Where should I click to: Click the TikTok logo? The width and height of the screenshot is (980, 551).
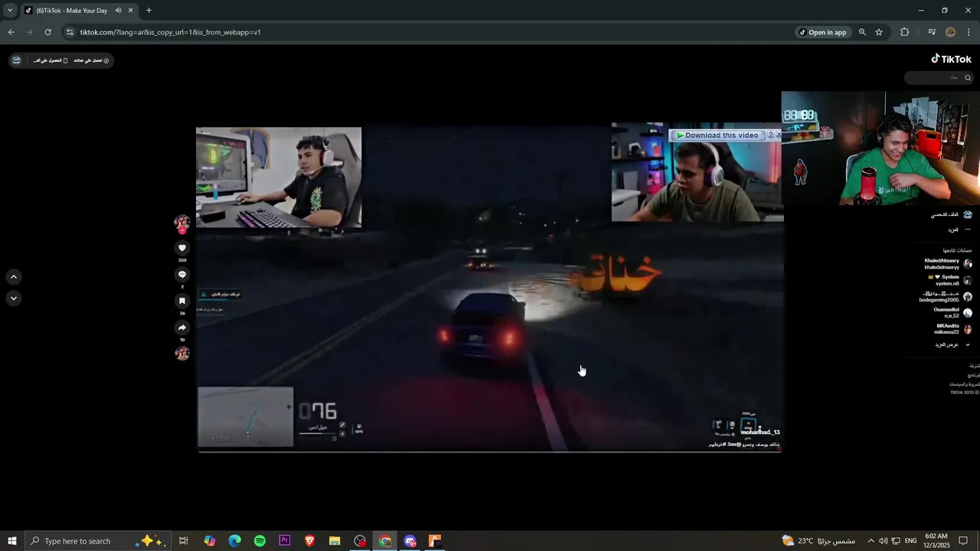[951, 59]
